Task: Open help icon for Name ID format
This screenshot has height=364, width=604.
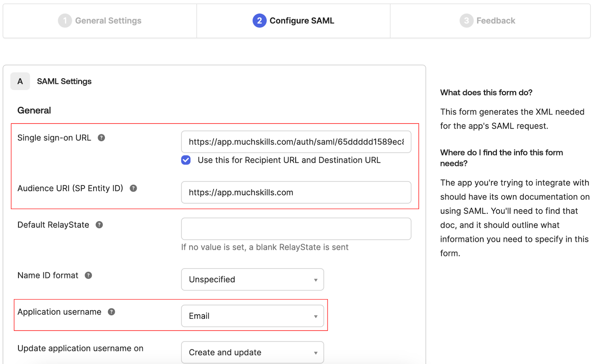Action: (x=88, y=276)
